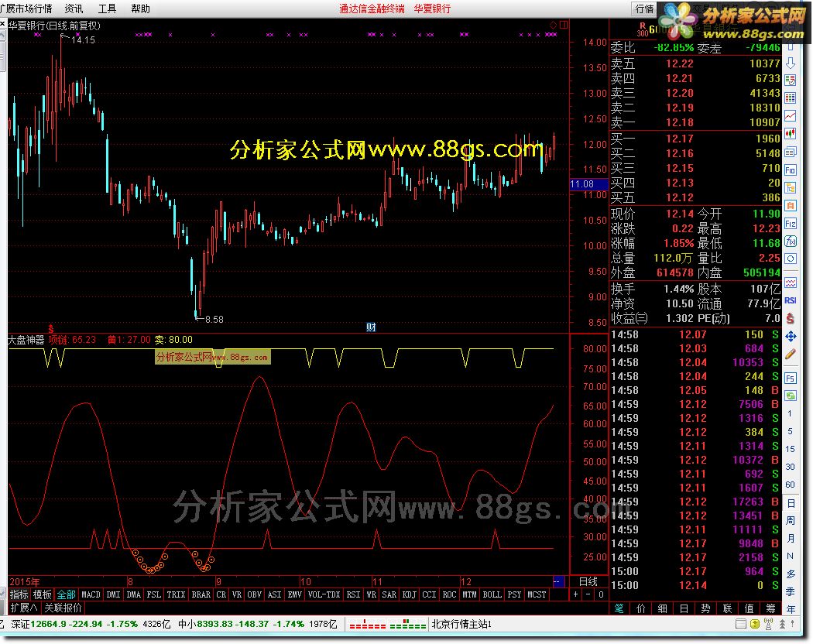
Task: Select the BOLL indicator tab
Action: (492, 594)
